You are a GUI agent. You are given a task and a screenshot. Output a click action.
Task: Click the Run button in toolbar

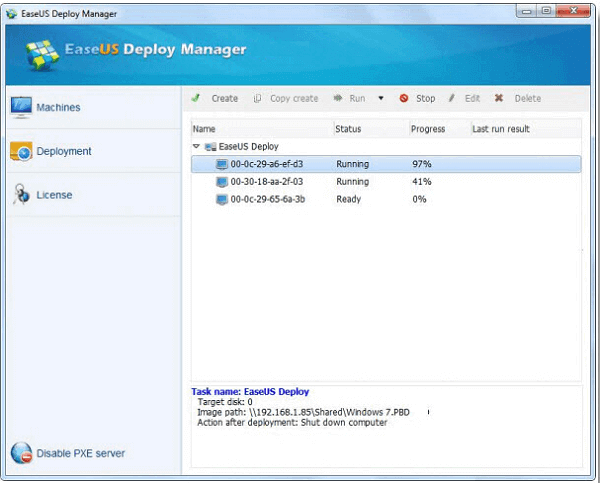point(350,99)
